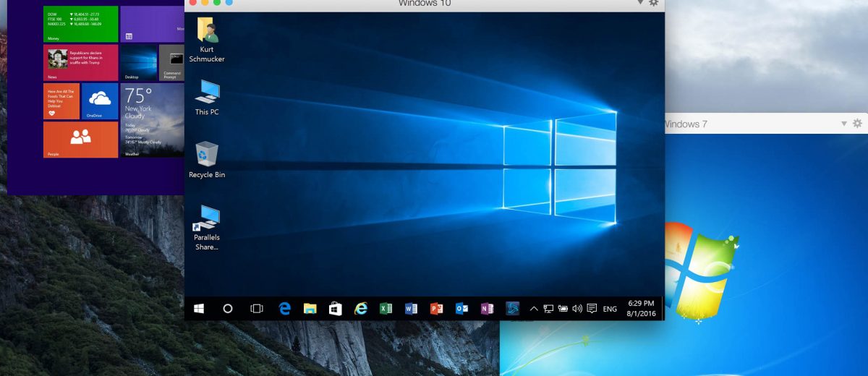The height and width of the screenshot is (376, 868).
Task: Click the network icon in the system tray
Action: pyautogui.click(x=548, y=309)
